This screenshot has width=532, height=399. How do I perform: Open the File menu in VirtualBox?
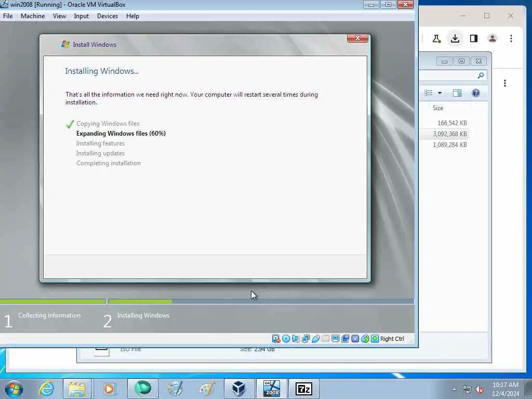coord(8,16)
